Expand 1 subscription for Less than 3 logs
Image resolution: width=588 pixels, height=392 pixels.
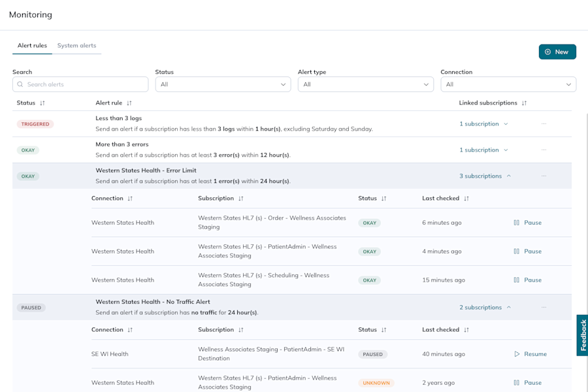click(483, 123)
